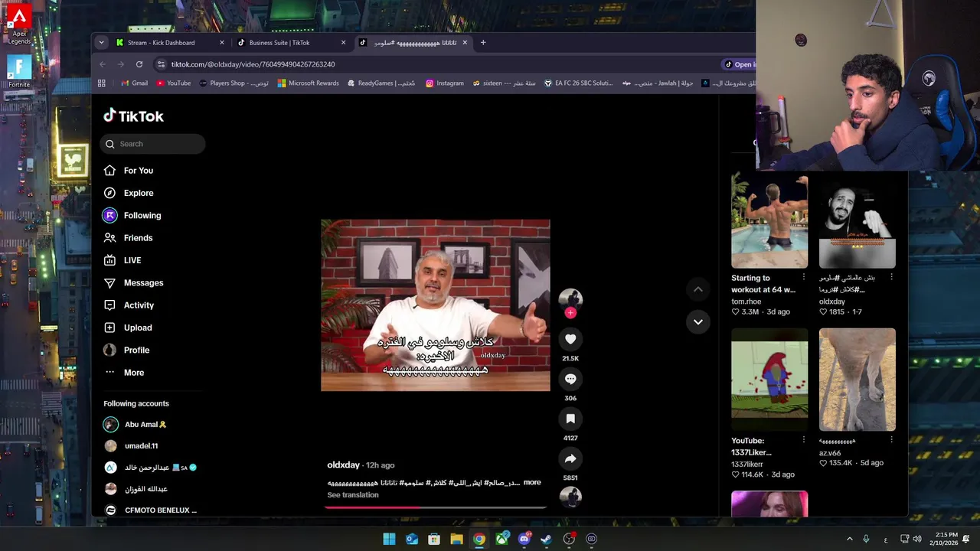980x551 pixels.
Task: Click the TikTok search field
Action: [x=153, y=144]
